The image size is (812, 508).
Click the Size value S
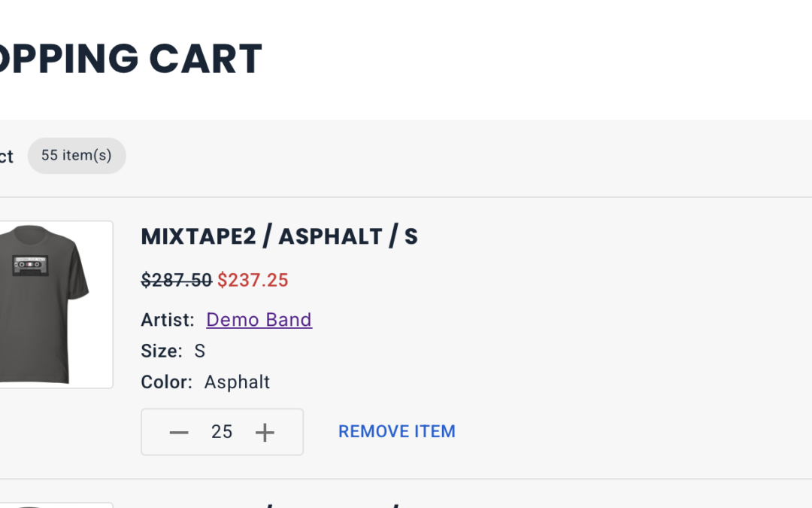point(200,351)
